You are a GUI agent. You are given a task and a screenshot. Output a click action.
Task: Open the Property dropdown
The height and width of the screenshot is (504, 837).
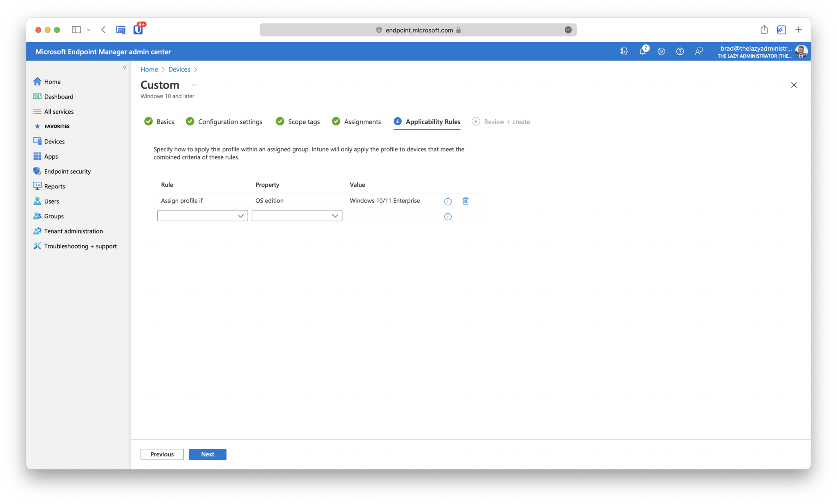297,215
